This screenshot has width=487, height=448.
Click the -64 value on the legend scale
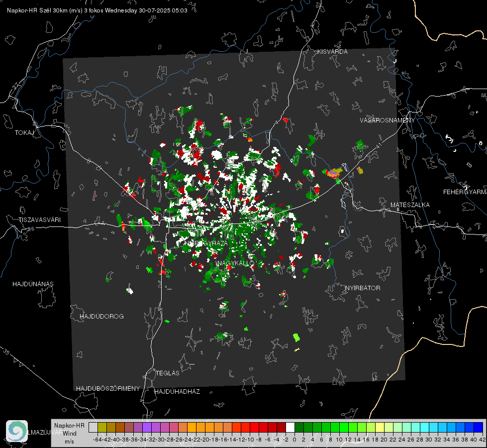97,440
